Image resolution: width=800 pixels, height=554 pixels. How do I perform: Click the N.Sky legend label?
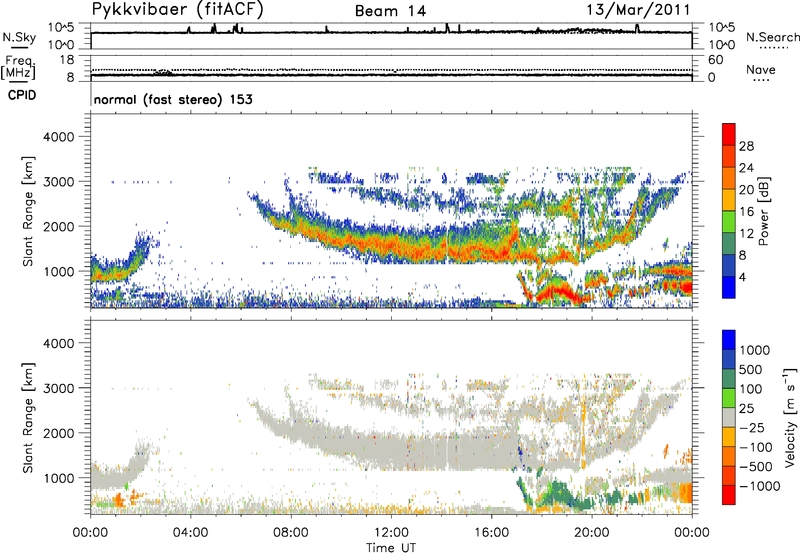click(x=19, y=37)
